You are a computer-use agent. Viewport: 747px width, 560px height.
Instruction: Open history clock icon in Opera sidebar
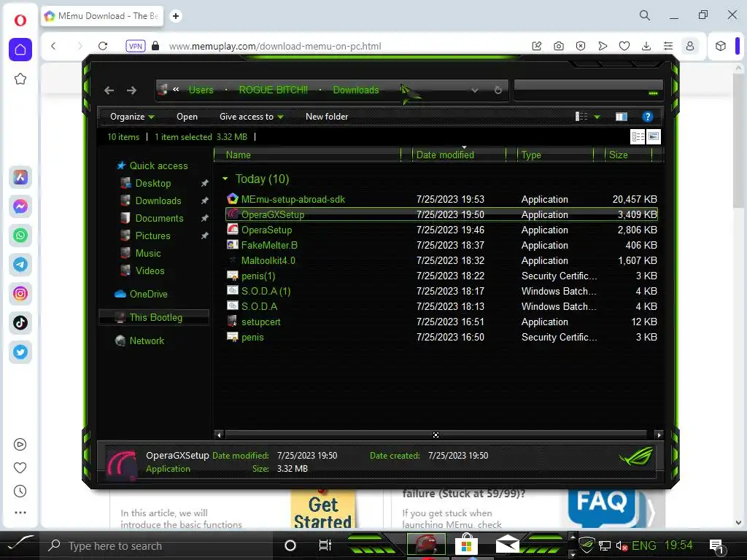(20, 491)
